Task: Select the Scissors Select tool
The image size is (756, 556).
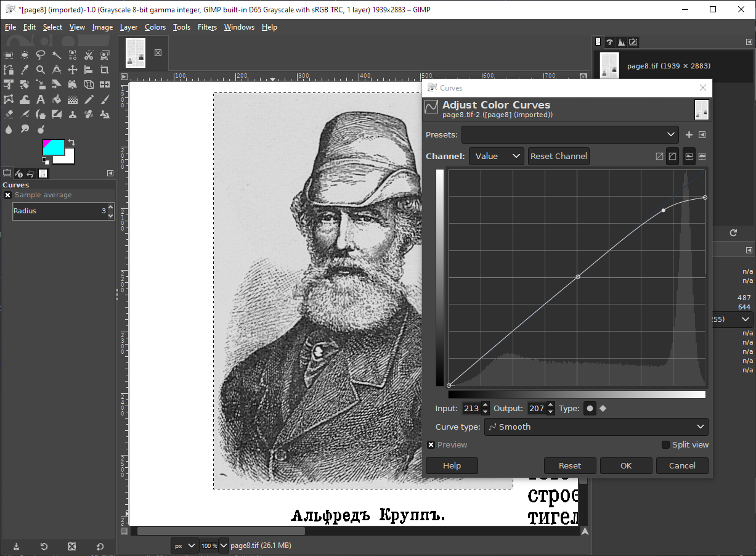Action: [89, 55]
